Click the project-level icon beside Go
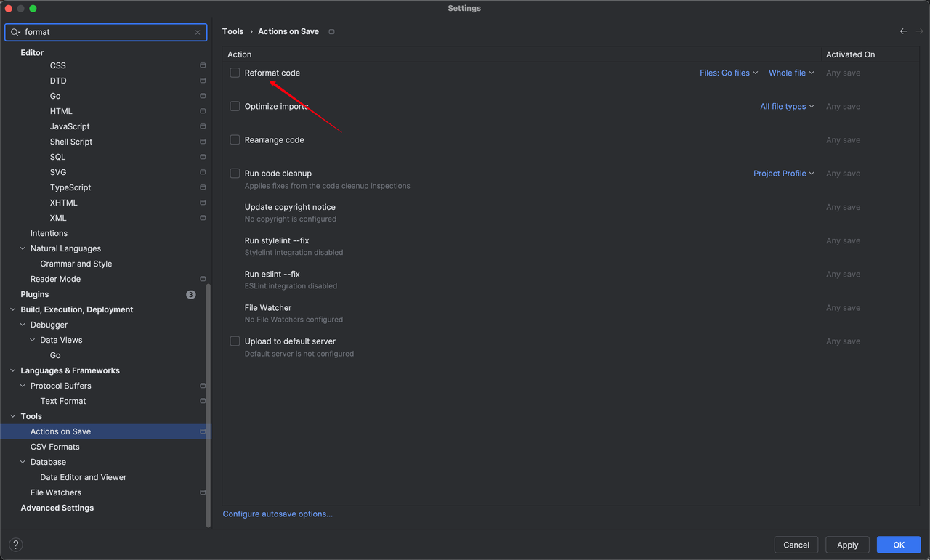The width and height of the screenshot is (930, 560). (203, 96)
